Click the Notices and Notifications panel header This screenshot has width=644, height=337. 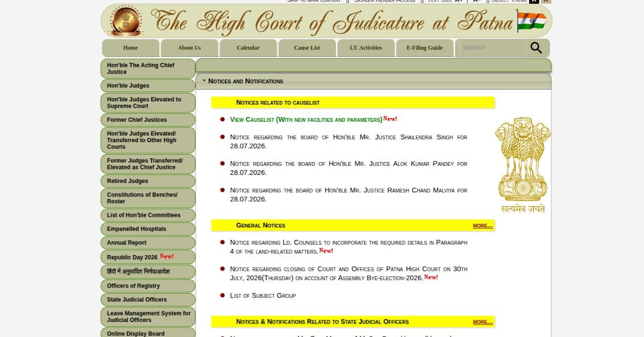(x=374, y=81)
